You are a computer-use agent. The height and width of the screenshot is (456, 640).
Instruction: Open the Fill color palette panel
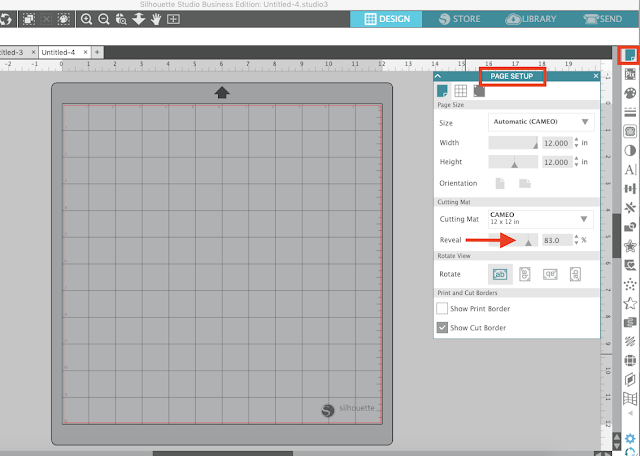(630, 93)
